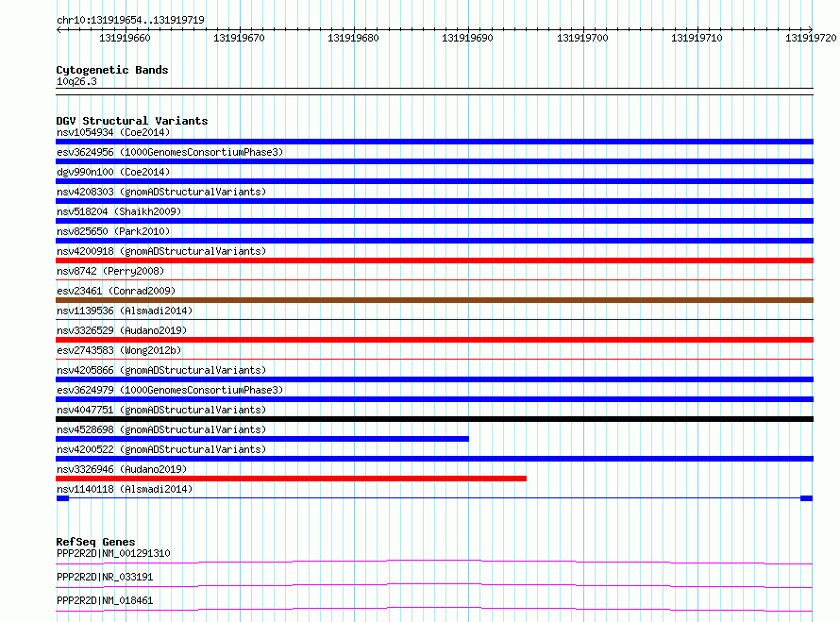Open variant esv3624979 (1000GenomesConsortiumPhase3)

[170, 390]
